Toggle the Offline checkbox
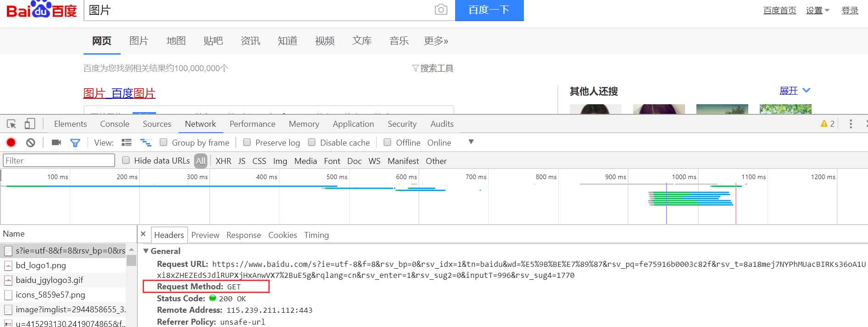Image resolution: width=868 pixels, height=327 pixels. pos(387,142)
